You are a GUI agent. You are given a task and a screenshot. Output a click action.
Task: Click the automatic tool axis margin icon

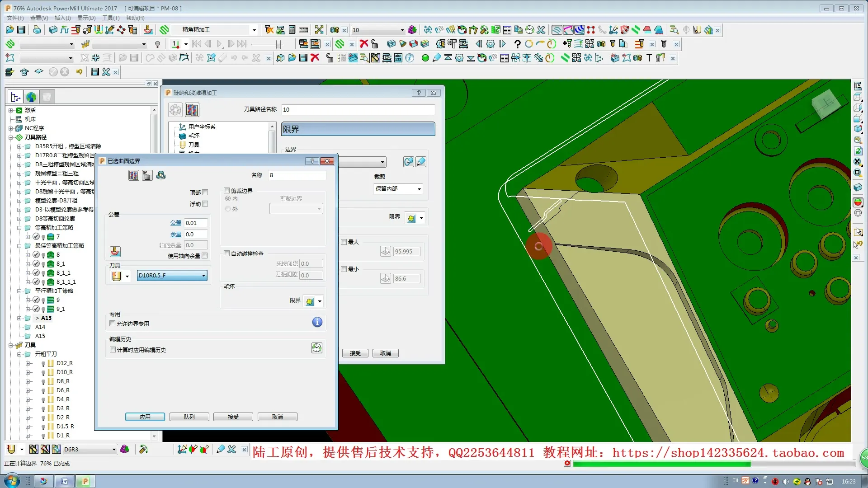click(115, 251)
